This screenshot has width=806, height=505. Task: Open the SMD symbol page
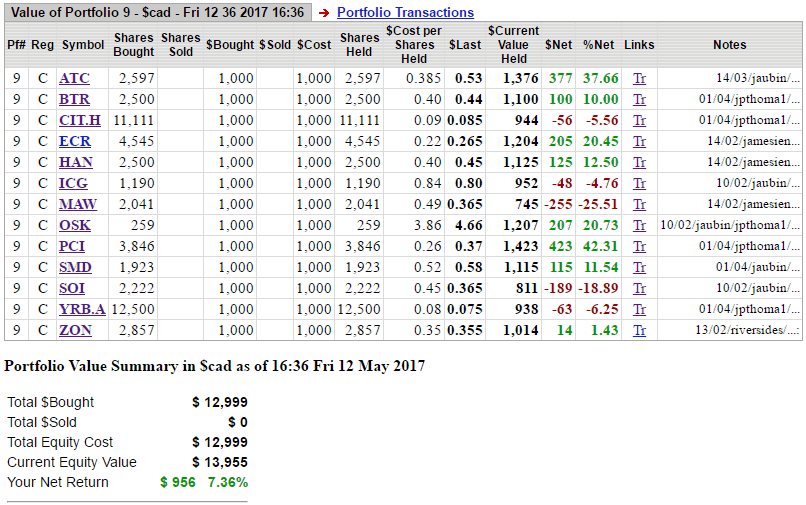click(75, 267)
